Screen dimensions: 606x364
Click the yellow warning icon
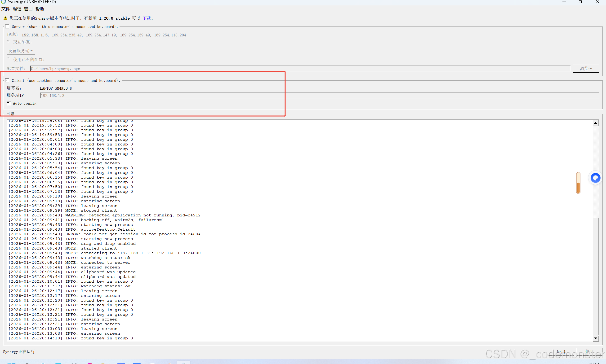(5, 18)
